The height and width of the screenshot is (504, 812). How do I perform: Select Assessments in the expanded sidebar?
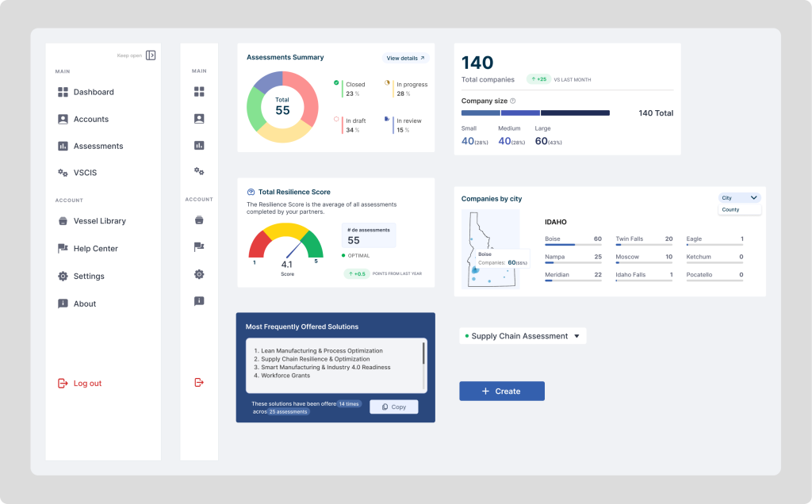(x=98, y=146)
